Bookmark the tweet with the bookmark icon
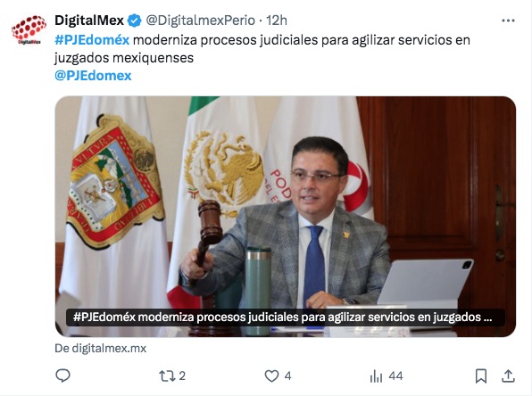 coord(481,376)
